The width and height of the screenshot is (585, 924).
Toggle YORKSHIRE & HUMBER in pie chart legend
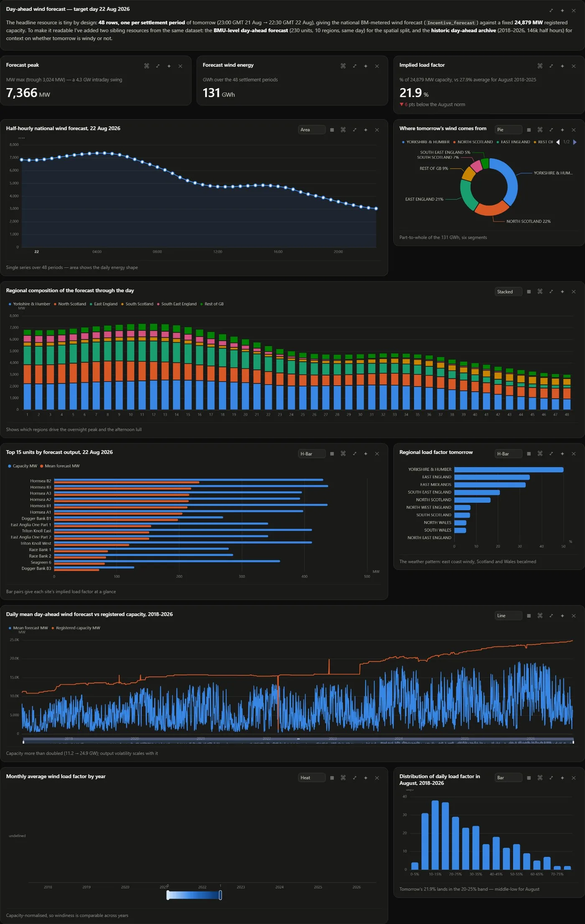(426, 142)
